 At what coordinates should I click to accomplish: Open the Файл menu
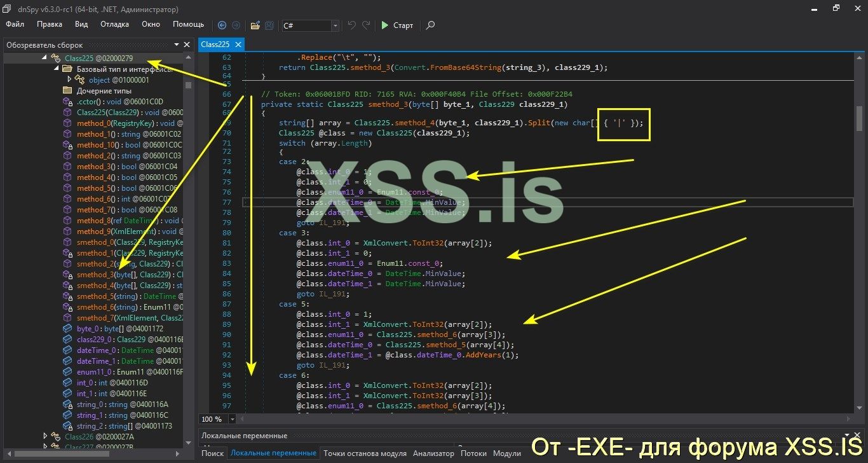tap(15, 24)
